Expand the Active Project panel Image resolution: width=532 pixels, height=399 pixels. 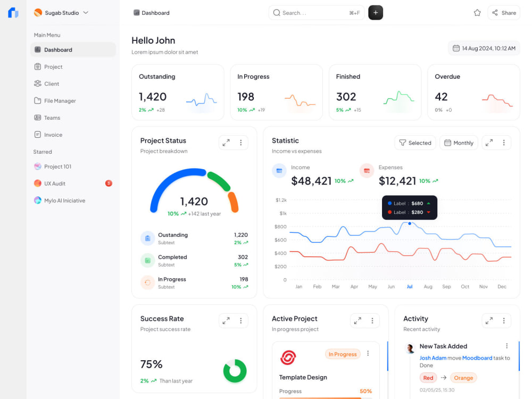click(358, 321)
